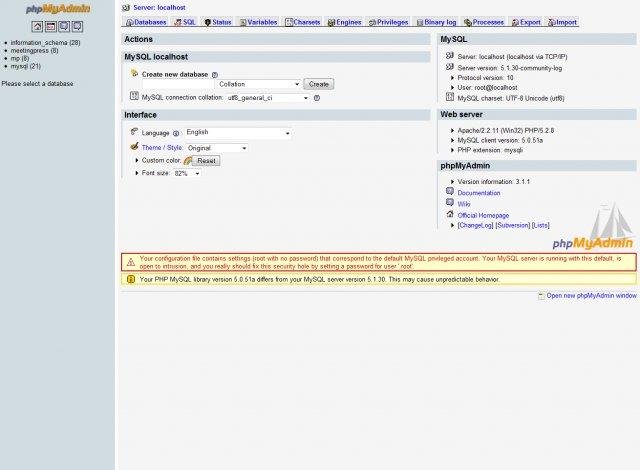Open the Language dropdown
640x470 pixels.
pos(238,133)
